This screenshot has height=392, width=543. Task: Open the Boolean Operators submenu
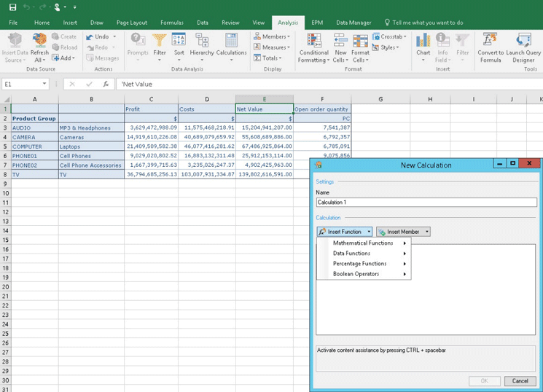coord(364,274)
